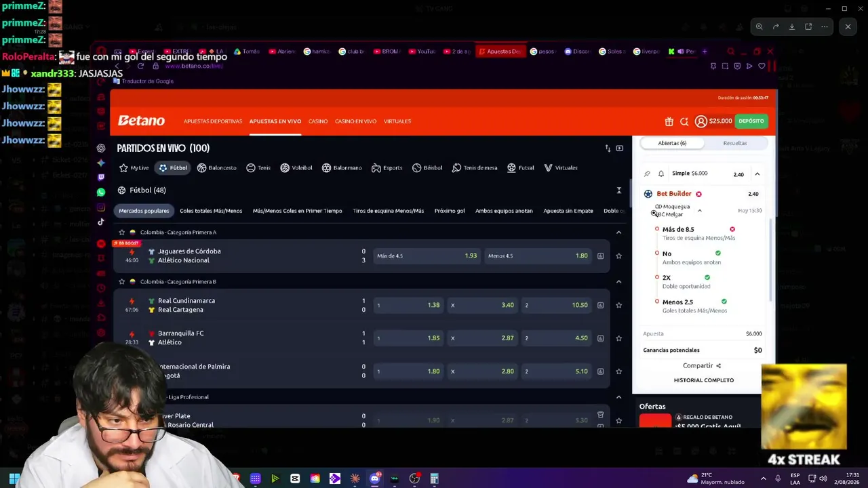Favorite the Jaguares de Córdoba match star

tap(618, 256)
